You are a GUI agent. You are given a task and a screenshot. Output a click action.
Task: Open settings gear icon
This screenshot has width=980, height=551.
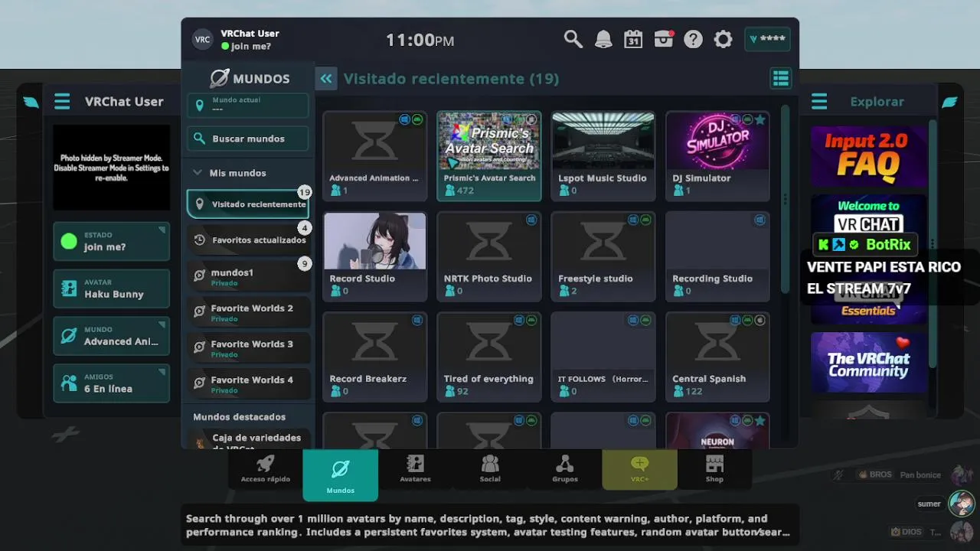tap(724, 39)
